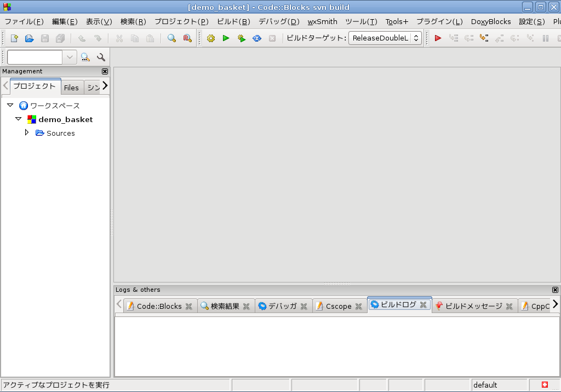Click the Save file diskette icon
561x392 pixels.
45,38
